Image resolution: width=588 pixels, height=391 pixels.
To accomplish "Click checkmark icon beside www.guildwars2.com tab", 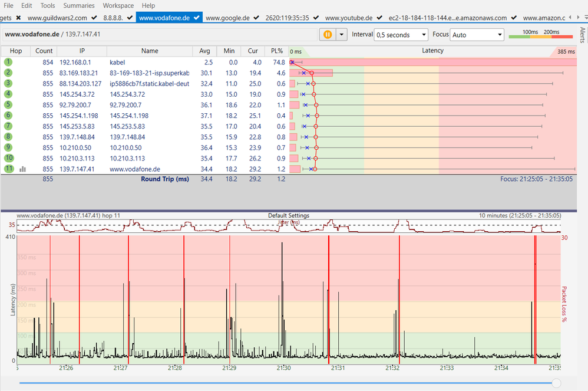I will click(93, 18).
